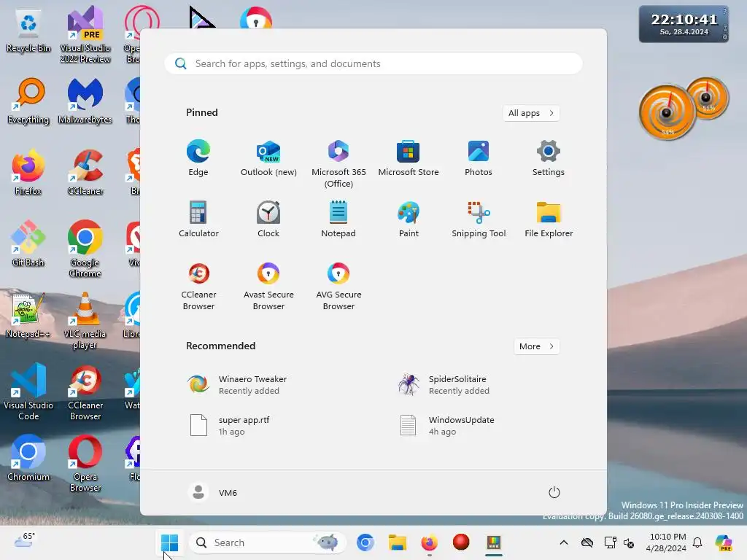Open Chromium from the taskbar
Viewport: 747px width, 560px height.
(x=365, y=542)
